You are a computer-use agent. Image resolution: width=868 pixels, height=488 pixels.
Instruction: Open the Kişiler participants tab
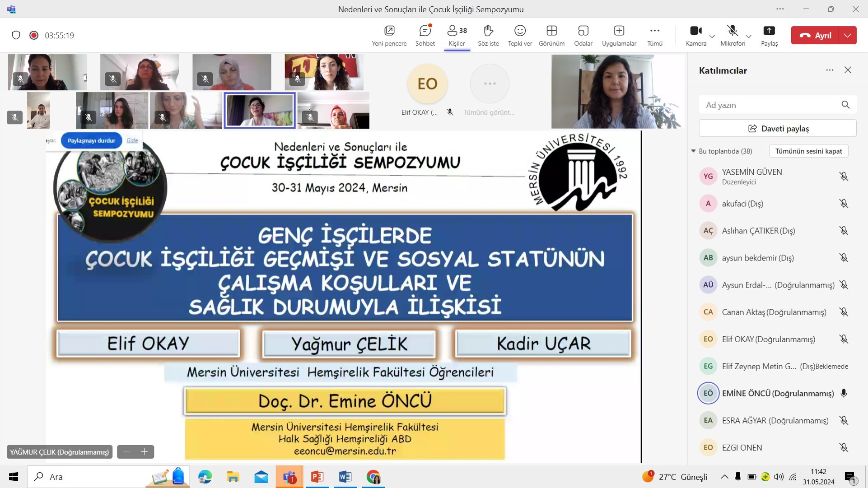point(457,35)
